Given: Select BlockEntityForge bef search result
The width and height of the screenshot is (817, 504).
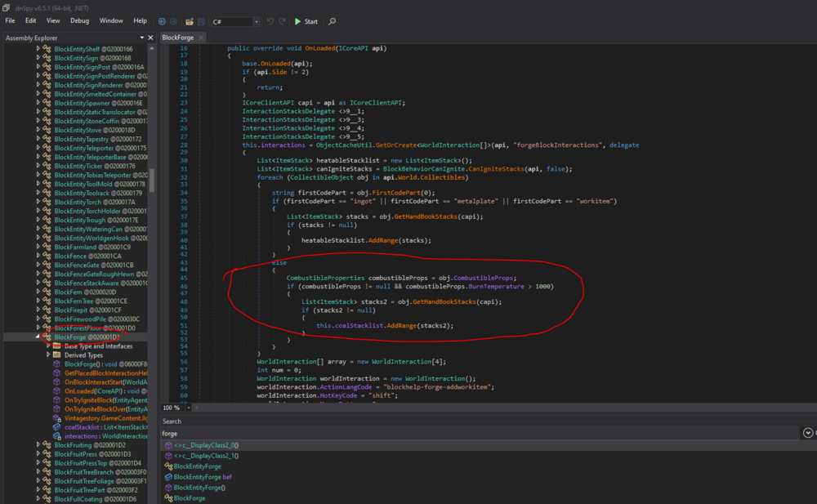Looking at the screenshot, I should (x=202, y=476).
